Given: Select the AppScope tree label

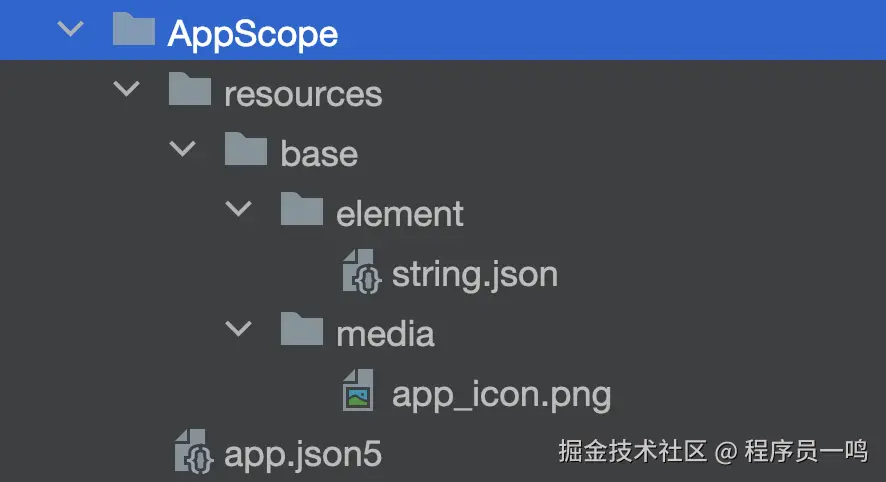Looking at the screenshot, I should [x=253, y=33].
